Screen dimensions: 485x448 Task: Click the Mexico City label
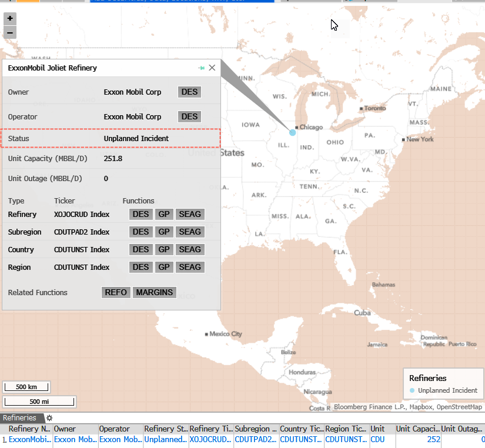226,334
